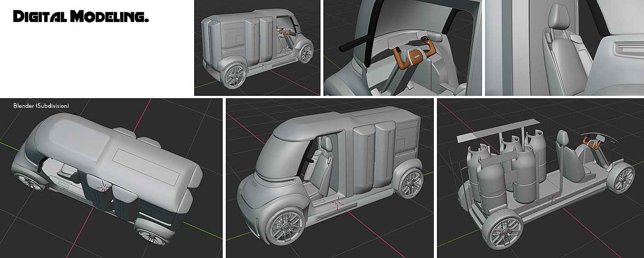The height and width of the screenshot is (258, 644).
Task: Click the 3D cursor in front three-quarter view
Action: click(x=338, y=203)
